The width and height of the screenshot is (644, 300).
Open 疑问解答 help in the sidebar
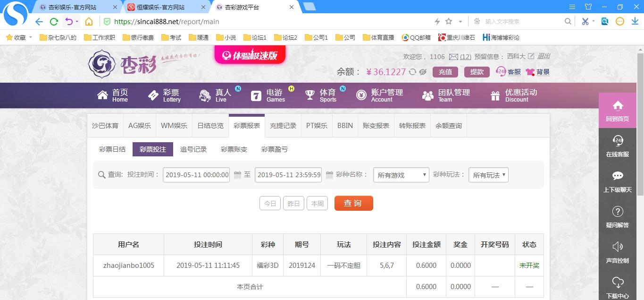[x=618, y=217]
